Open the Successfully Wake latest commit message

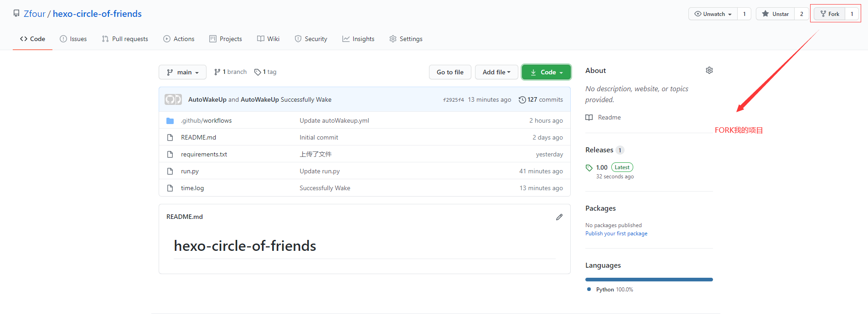[306, 99]
